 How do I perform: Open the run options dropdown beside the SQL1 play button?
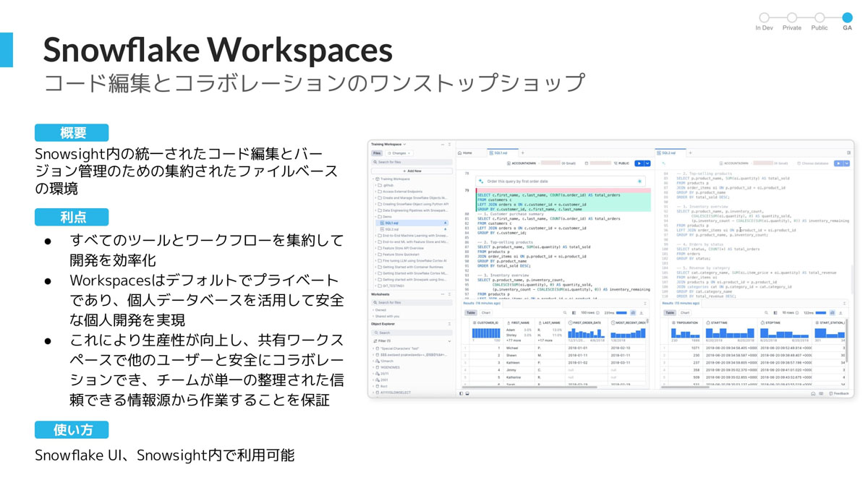pyautogui.click(x=647, y=163)
